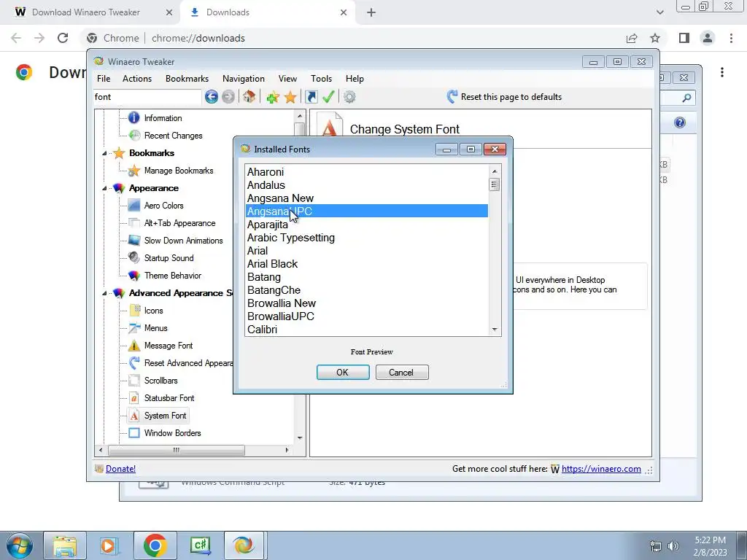The image size is (747, 560).
Task: Switch to Download Winaero Tweaker tab
Action: (87, 12)
